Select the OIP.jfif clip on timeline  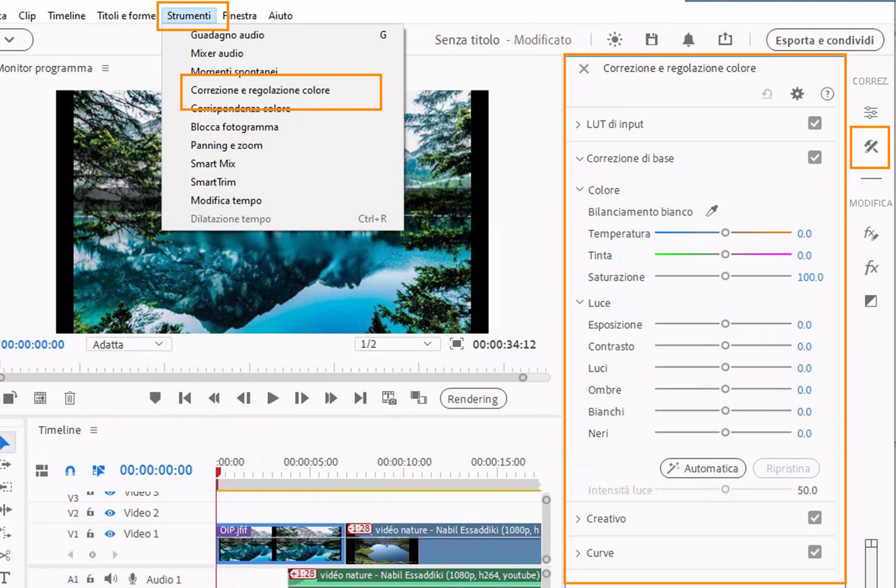[280, 543]
